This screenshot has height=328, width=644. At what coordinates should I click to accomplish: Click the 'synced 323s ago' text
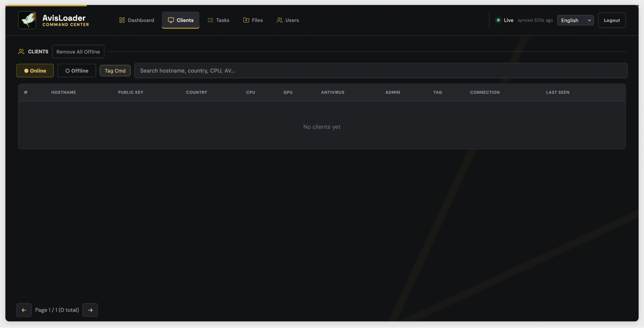[535, 20]
